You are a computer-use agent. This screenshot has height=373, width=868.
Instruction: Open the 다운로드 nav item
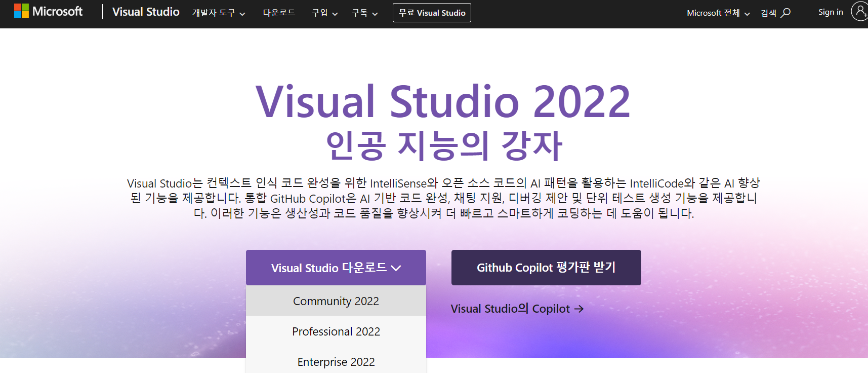[x=279, y=13]
